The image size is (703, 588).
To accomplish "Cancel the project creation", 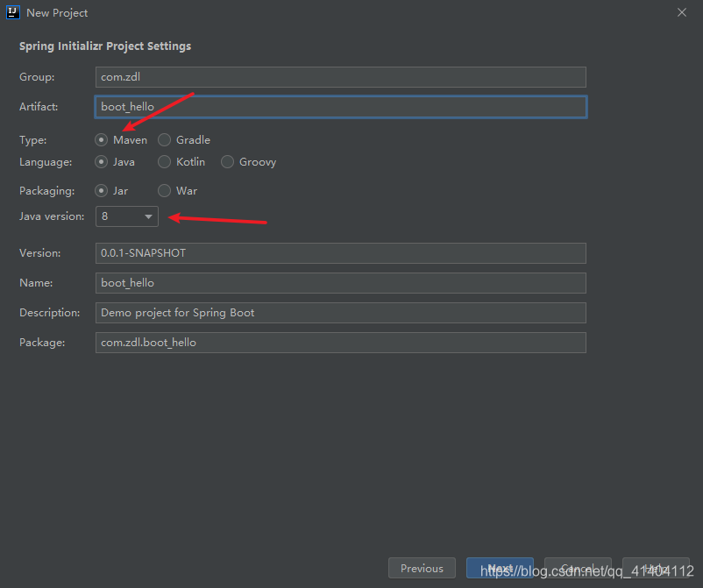I will (578, 568).
